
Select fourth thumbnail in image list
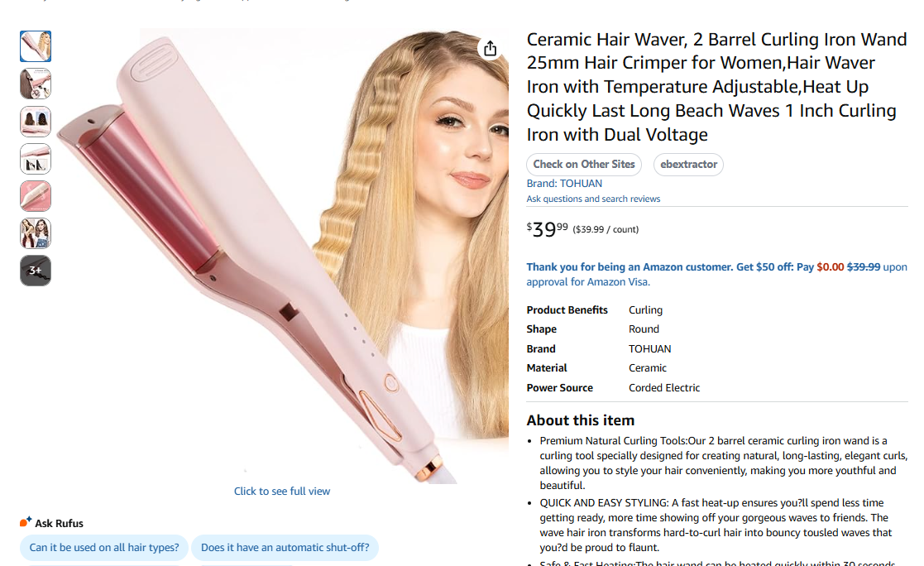click(36, 159)
